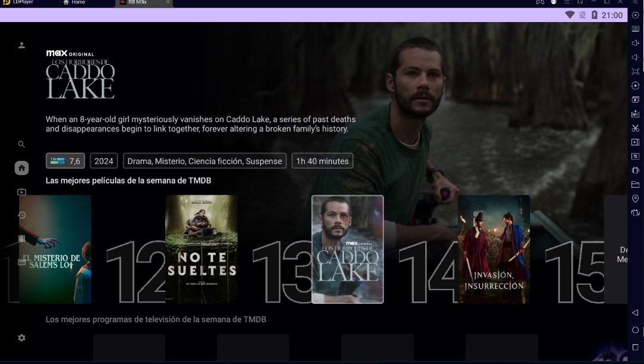The image size is (644, 364).
Task: Open the movies film-strip icon
Action: coord(21,238)
